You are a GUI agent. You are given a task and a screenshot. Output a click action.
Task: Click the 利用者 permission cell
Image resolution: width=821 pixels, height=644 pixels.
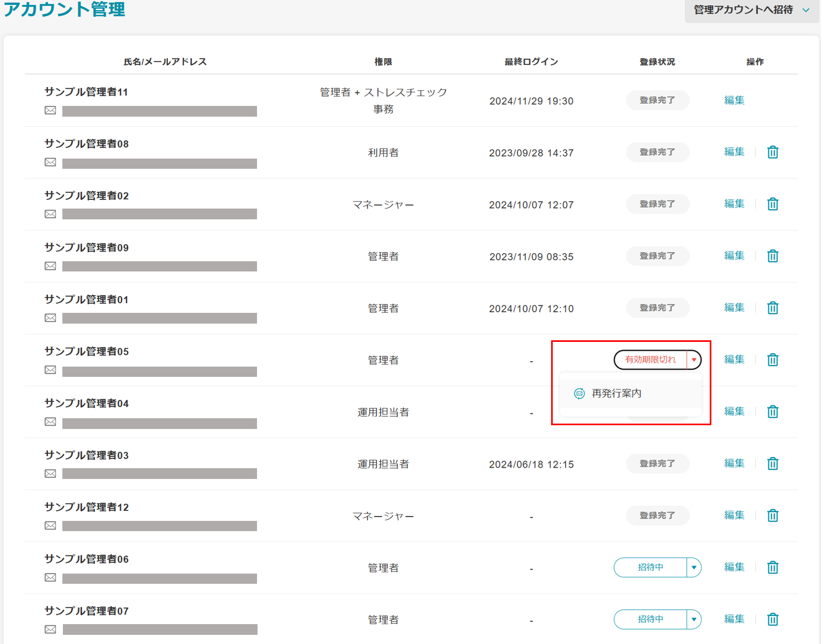click(x=383, y=153)
